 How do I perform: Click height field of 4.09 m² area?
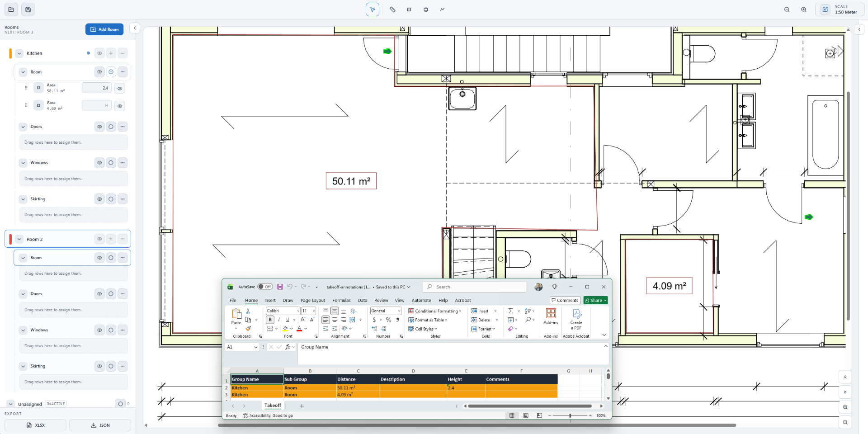pos(96,106)
